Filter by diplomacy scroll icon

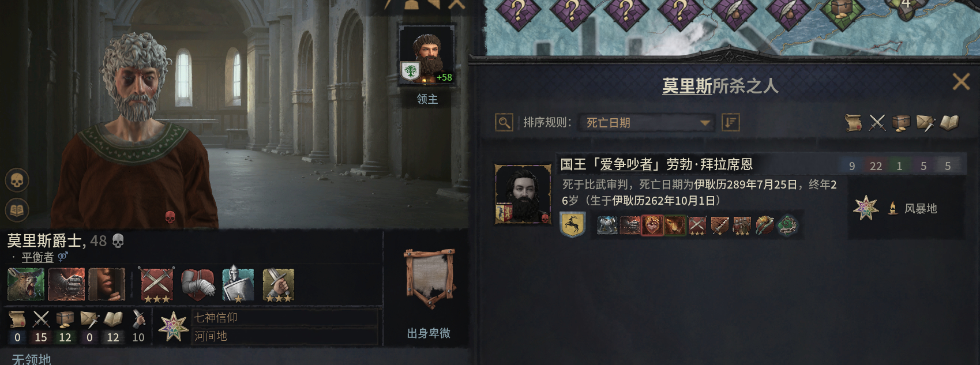[853, 122]
